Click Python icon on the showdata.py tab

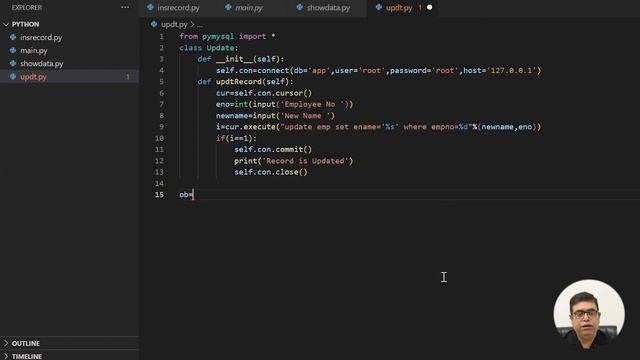tap(300, 7)
